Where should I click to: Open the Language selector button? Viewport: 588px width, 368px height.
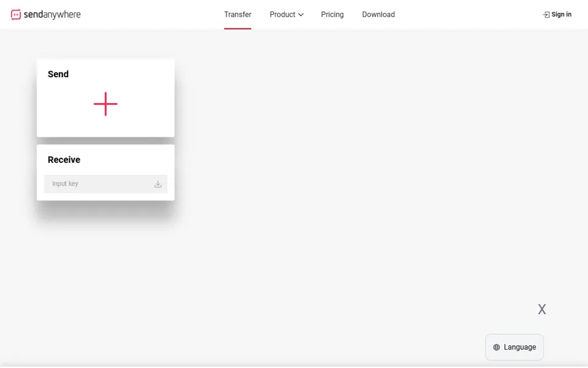(x=514, y=347)
